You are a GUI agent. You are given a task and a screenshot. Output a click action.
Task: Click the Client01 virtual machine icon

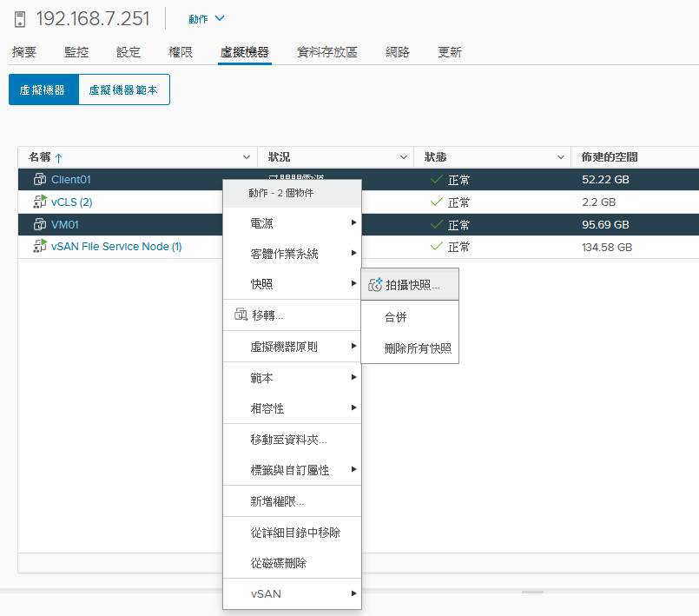point(39,180)
